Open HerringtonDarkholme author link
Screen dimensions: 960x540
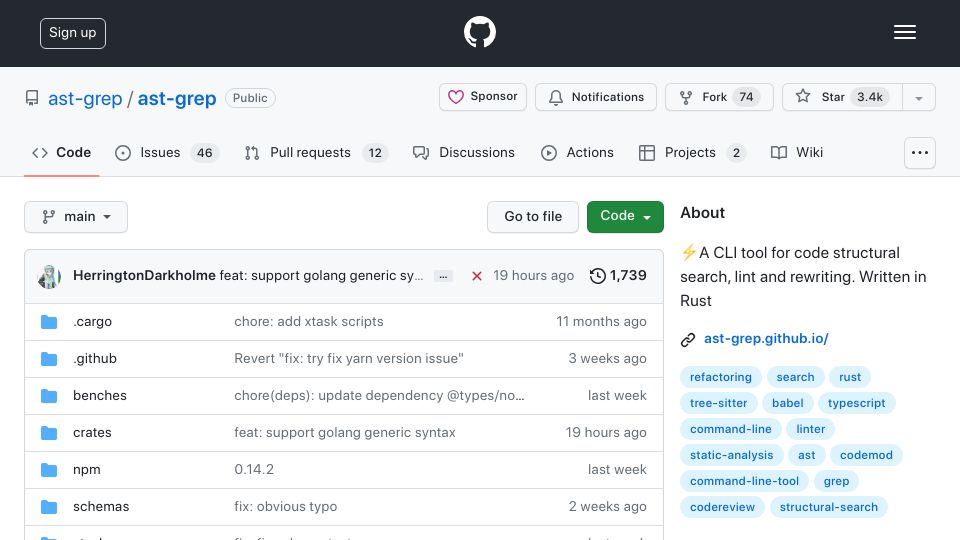coord(144,276)
